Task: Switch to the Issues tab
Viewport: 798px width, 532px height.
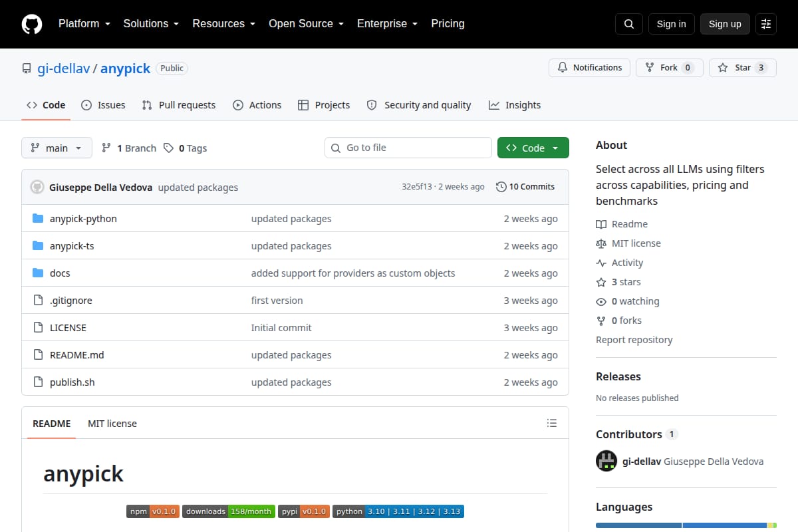Action: [103, 105]
